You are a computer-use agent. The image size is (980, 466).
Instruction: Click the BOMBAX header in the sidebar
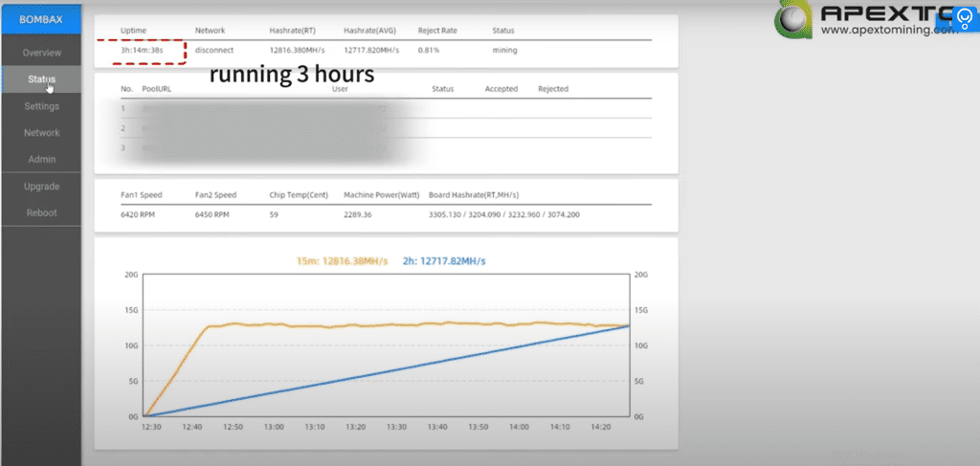click(x=41, y=19)
